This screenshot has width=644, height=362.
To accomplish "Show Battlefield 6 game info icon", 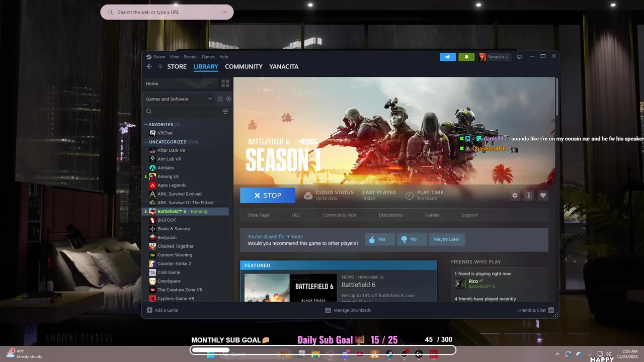I will pos(529,196).
